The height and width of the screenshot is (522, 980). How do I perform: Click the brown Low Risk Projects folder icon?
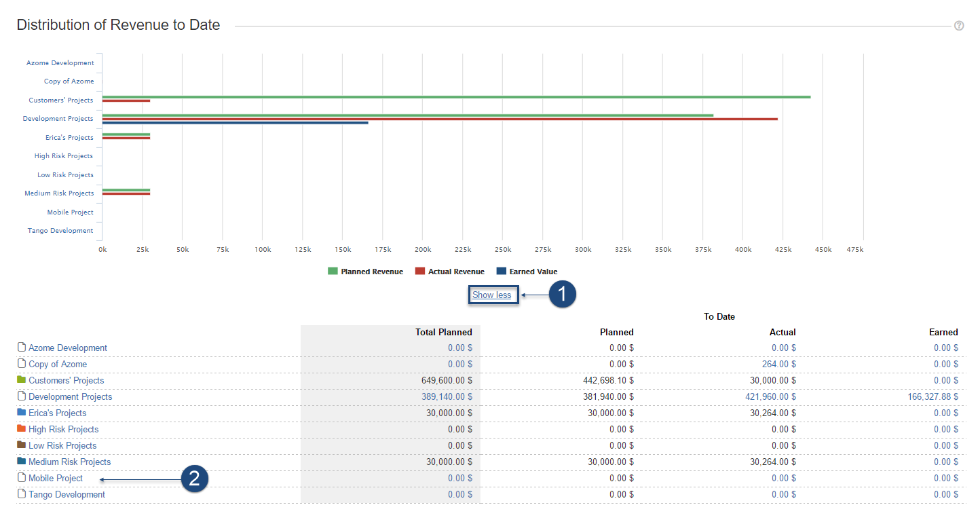click(21, 445)
